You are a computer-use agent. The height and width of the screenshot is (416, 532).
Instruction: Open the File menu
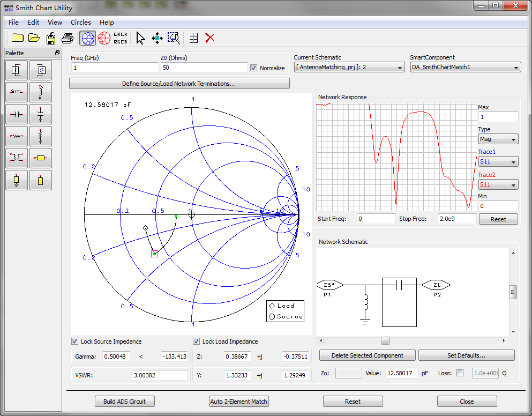pyautogui.click(x=13, y=23)
